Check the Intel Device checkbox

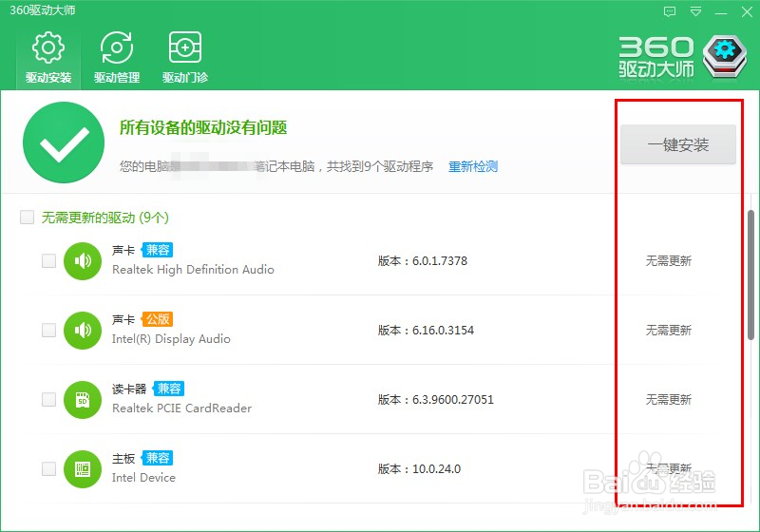(x=49, y=468)
